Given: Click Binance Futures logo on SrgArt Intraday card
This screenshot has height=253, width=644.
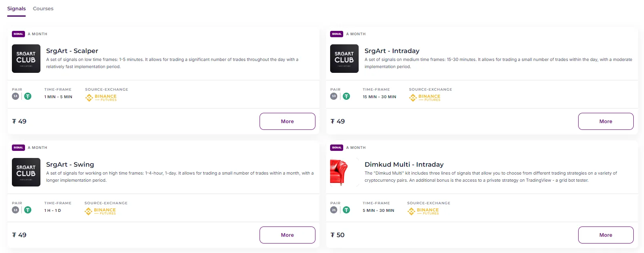Looking at the screenshot, I should pyautogui.click(x=425, y=97).
